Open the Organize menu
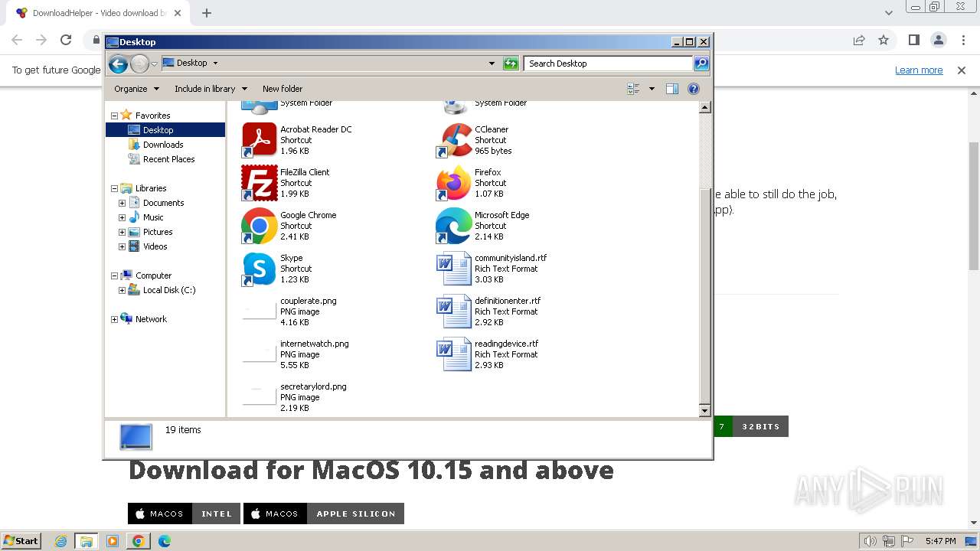This screenshot has height=551, width=980. click(136, 89)
